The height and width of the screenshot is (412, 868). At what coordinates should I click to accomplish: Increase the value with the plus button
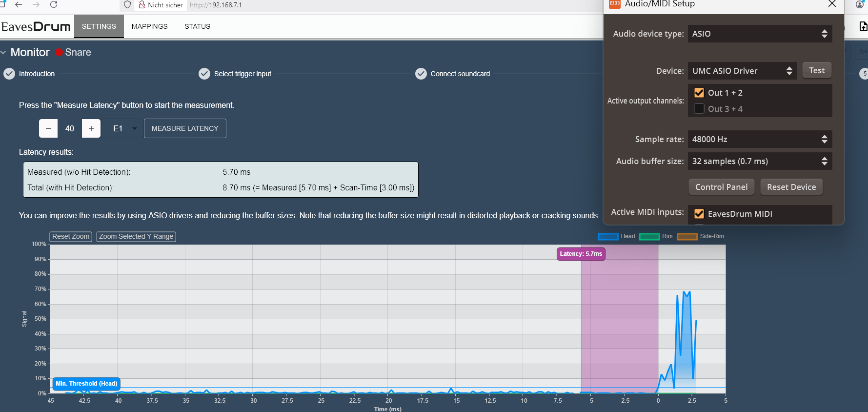coord(91,128)
